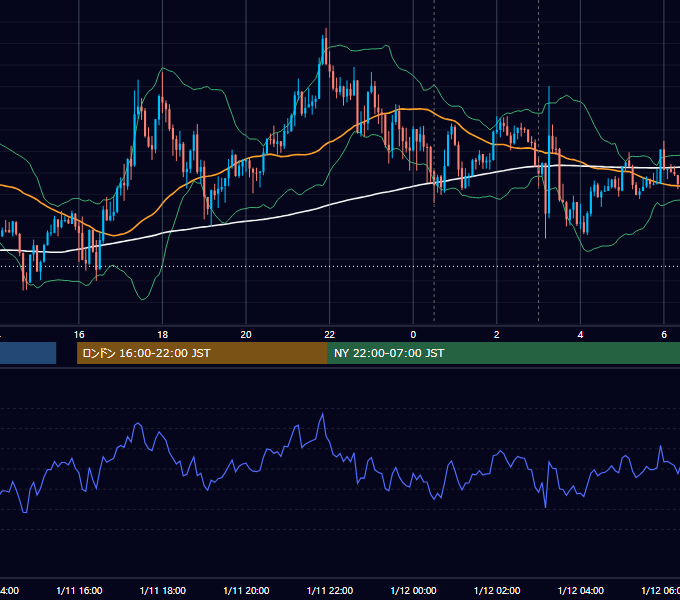Screen dimensions: 680x600
Task: Click the 20 hour label on the upper axis
Action: 246,335
